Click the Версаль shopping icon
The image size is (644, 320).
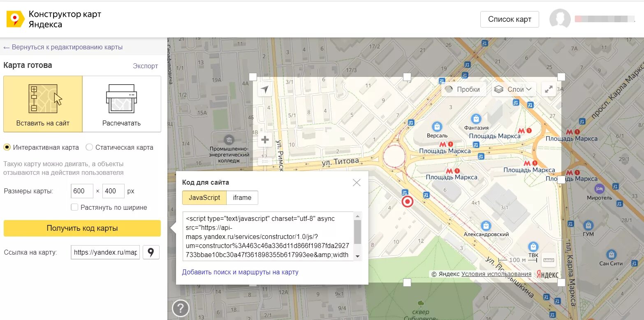(437, 126)
